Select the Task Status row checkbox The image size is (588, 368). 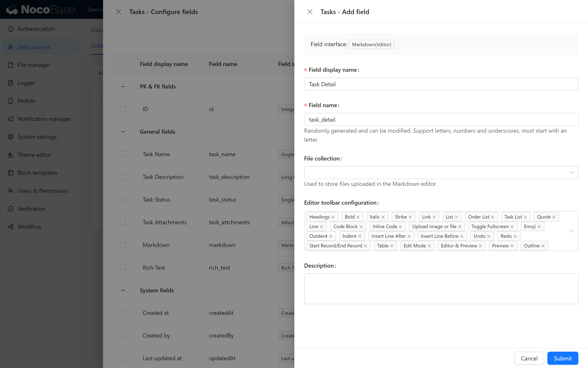[x=123, y=199]
